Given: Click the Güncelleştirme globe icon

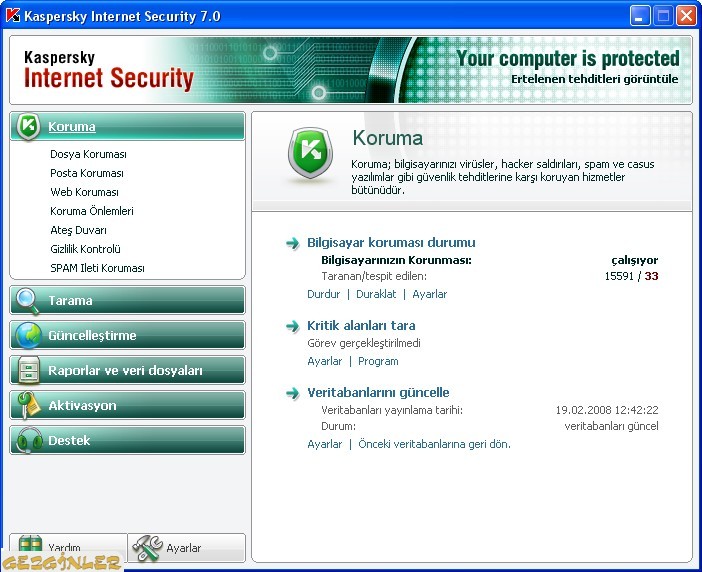Looking at the screenshot, I should pos(28,335).
